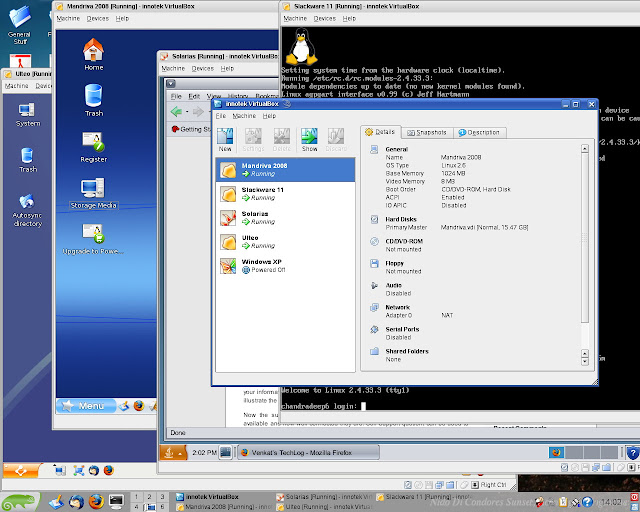Click the Getting Started bookmark in Solarias Firefox
640x512 pixels.
191,129
